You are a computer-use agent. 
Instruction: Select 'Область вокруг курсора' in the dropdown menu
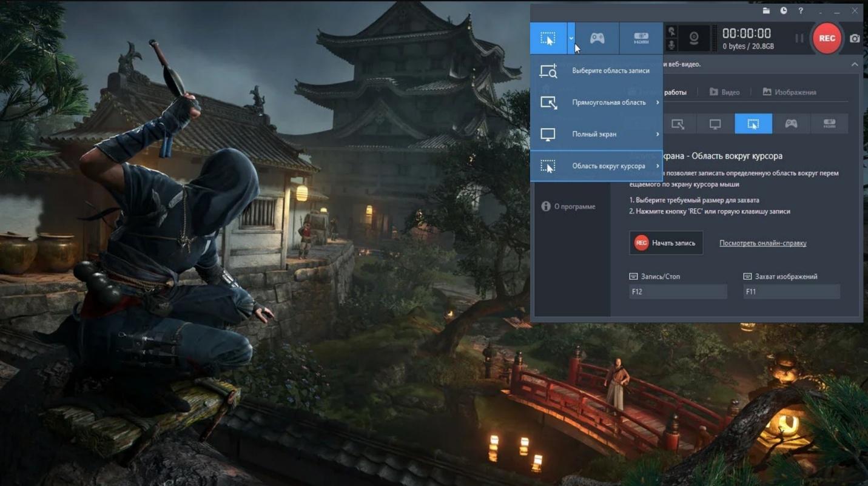596,166
